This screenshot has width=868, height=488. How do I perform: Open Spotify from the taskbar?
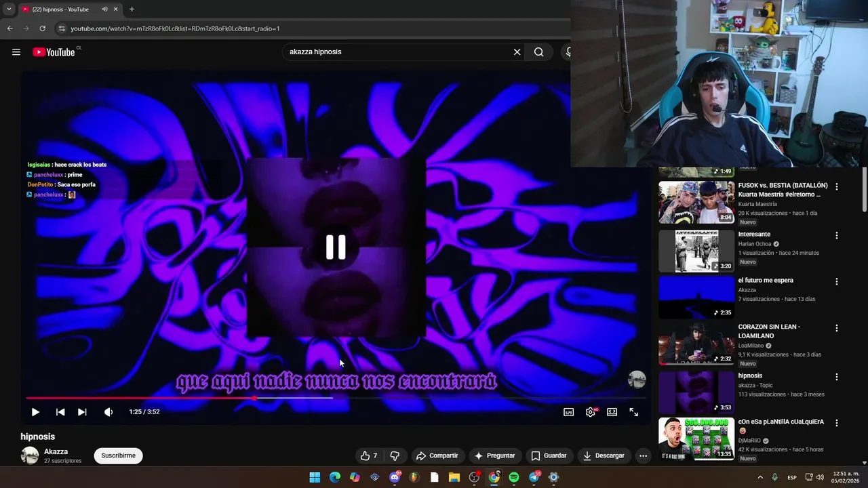click(x=514, y=477)
